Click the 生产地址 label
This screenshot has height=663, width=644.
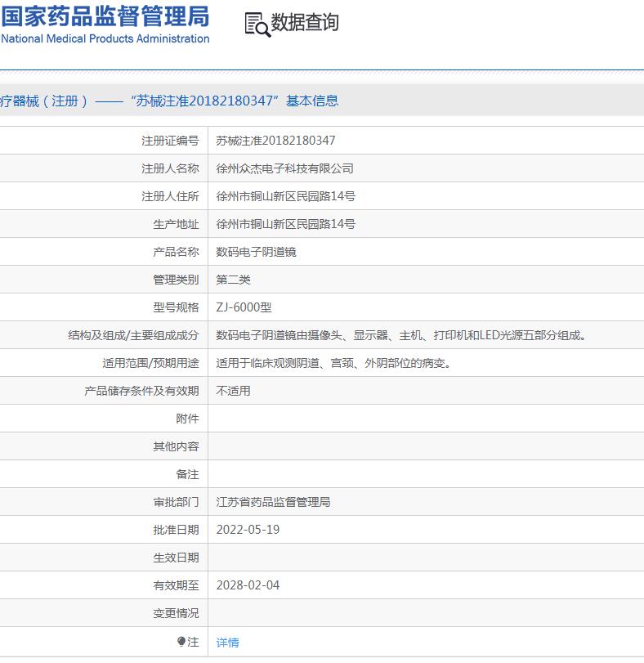(x=176, y=224)
